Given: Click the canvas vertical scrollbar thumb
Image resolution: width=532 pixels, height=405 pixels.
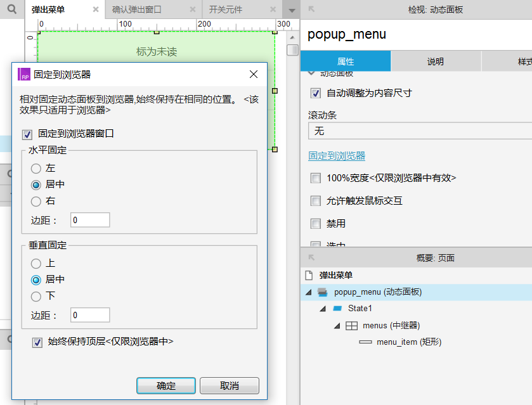Looking at the screenshot, I should [292, 50].
